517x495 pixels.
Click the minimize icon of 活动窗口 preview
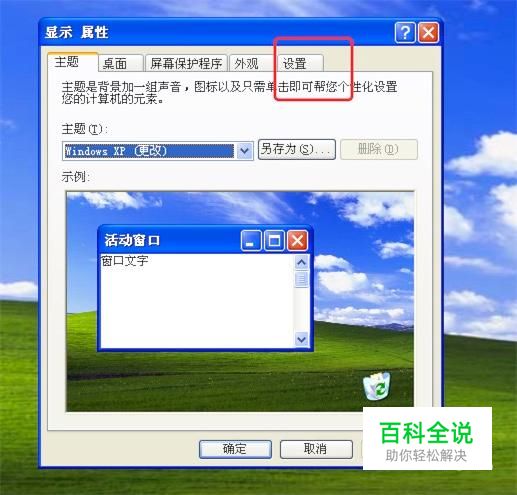251,240
